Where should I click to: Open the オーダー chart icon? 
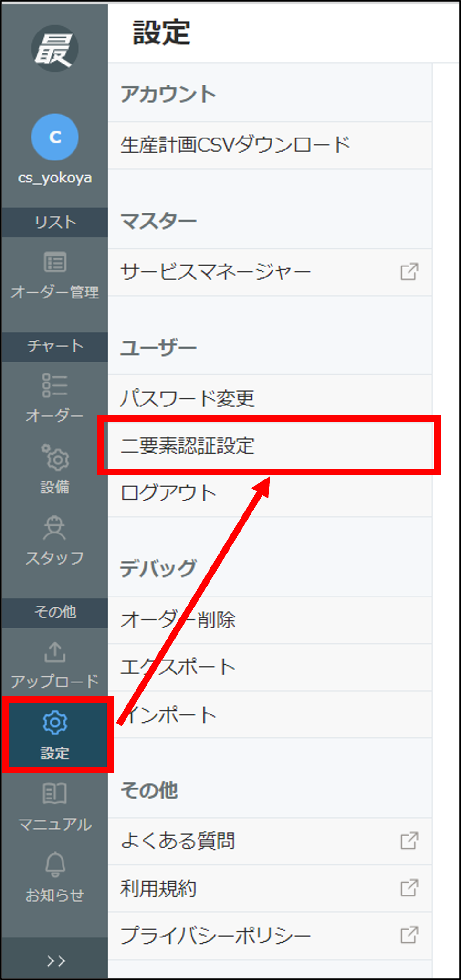point(55,385)
